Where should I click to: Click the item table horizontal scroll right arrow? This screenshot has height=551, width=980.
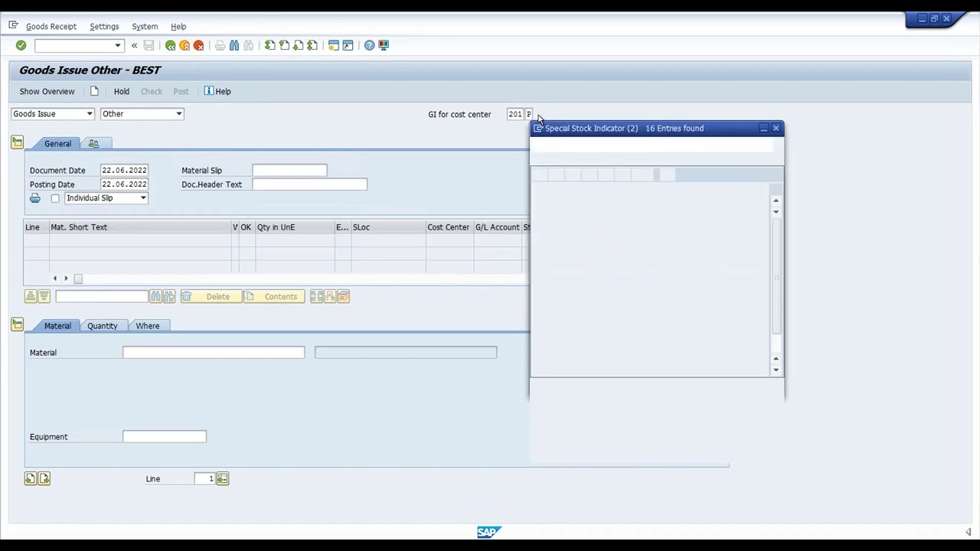66,279
